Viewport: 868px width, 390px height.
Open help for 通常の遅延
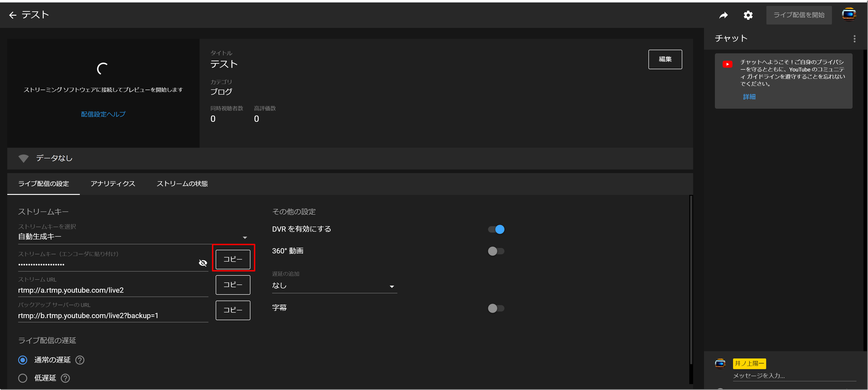point(80,360)
